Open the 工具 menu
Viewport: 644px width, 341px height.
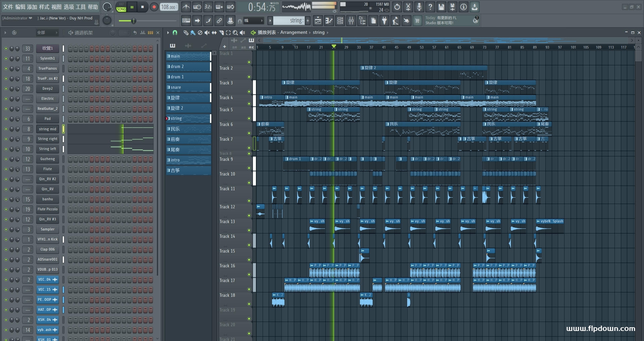click(x=80, y=7)
